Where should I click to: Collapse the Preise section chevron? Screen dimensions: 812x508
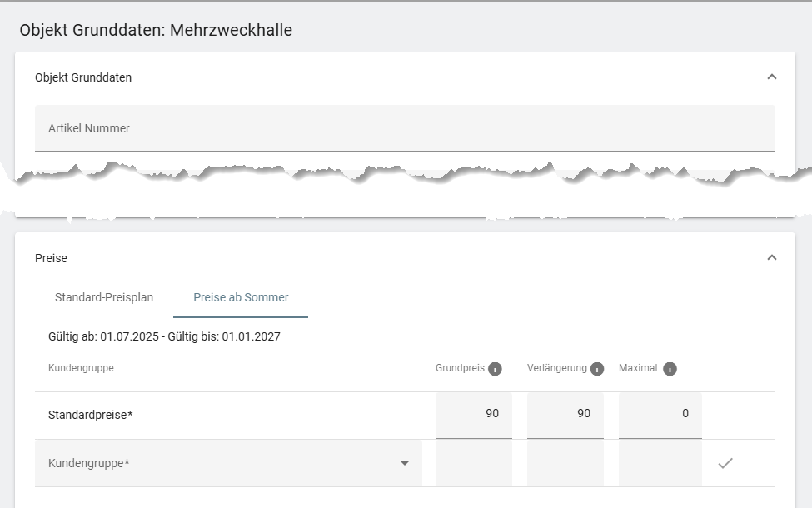coord(773,257)
